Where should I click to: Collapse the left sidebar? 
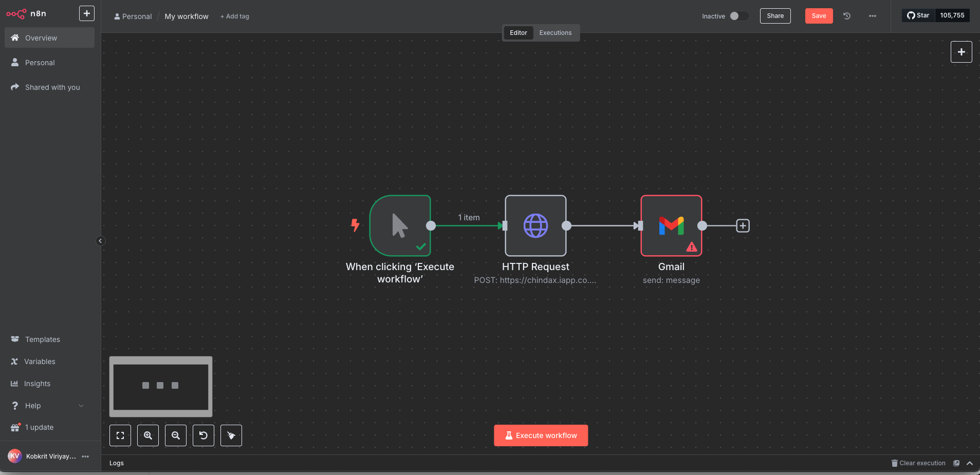click(x=101, y=241)
